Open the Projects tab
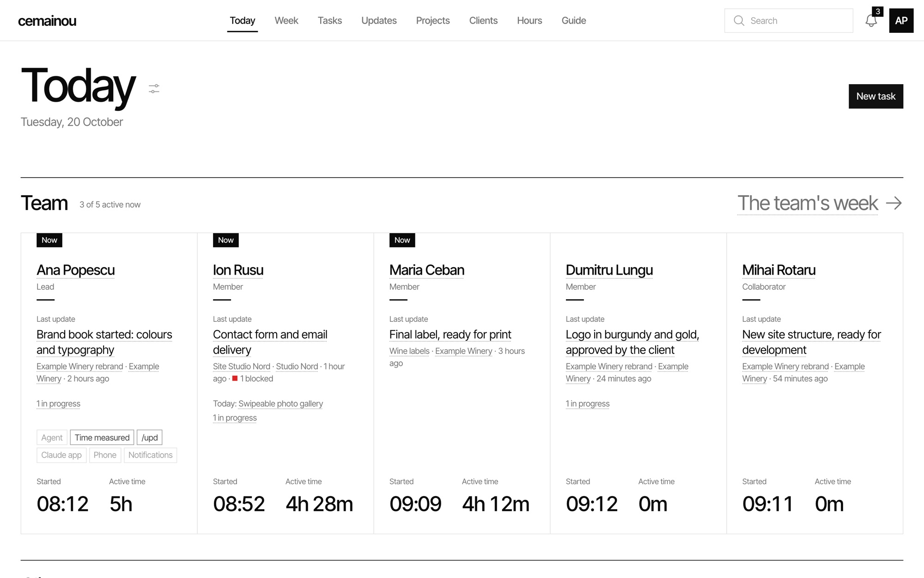The height and width of the screenshot is (578, 924). coord(433,20)
